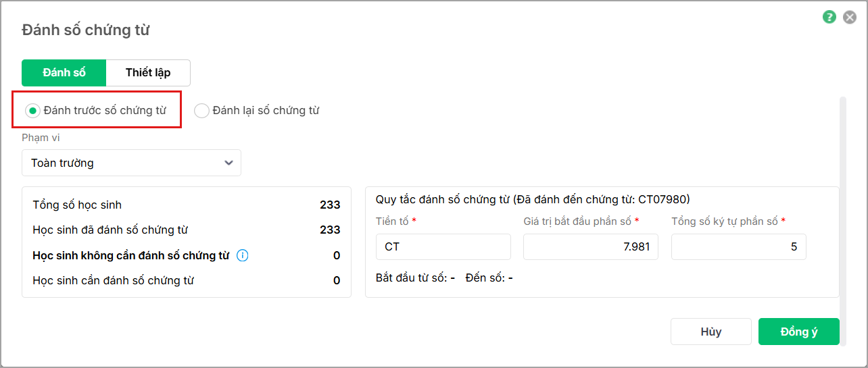The image size is (868, 368).
Task: Close the Đánh số chứng từ dialog
Action: tap(849, 18)
